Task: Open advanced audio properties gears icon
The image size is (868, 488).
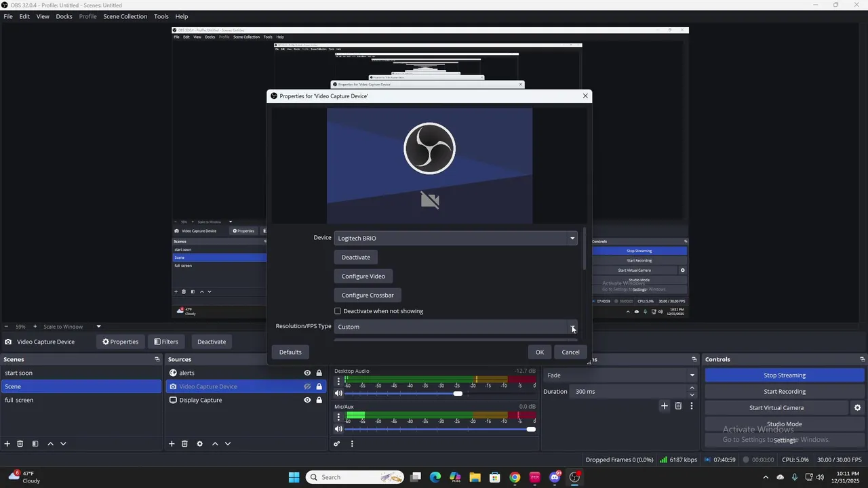Action: pyautogui.click(x=336, y=444)
